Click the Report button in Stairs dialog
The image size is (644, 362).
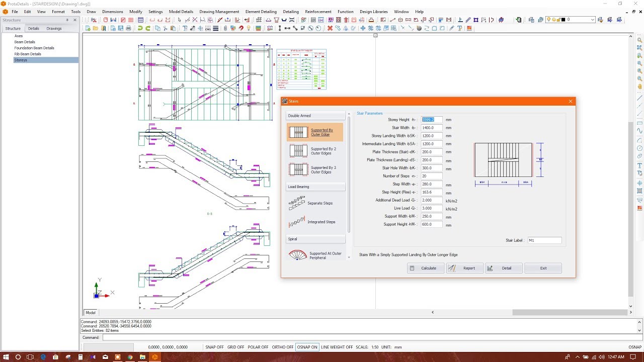[464, 268]
